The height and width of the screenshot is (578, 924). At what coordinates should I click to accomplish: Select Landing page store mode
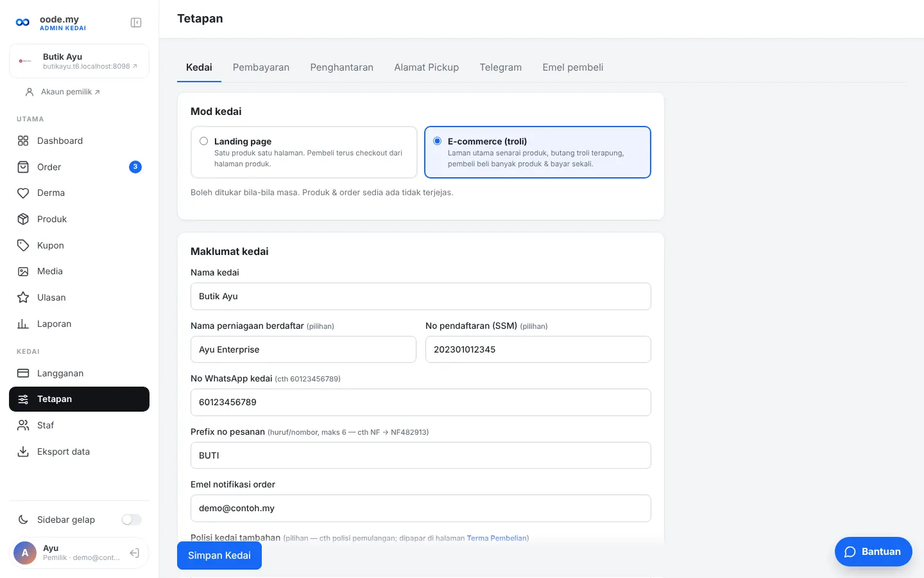[304, 152]
